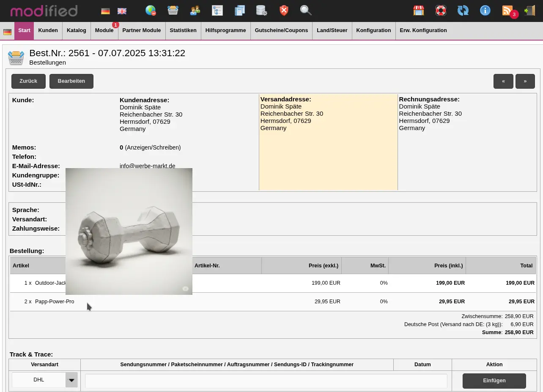Screen dimensions: 543x392
Task: Click the magnifier search icon
Action: tap(306, 11)
